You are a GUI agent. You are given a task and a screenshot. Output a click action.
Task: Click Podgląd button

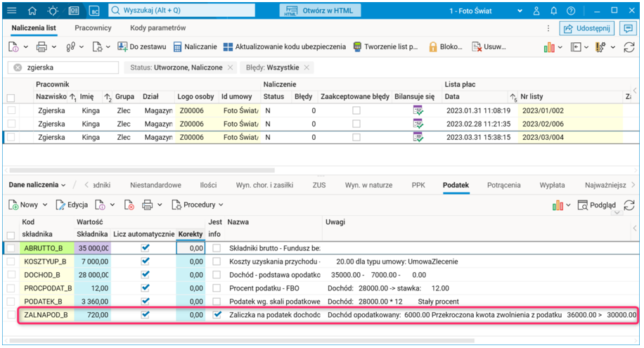tap(597, 205)
